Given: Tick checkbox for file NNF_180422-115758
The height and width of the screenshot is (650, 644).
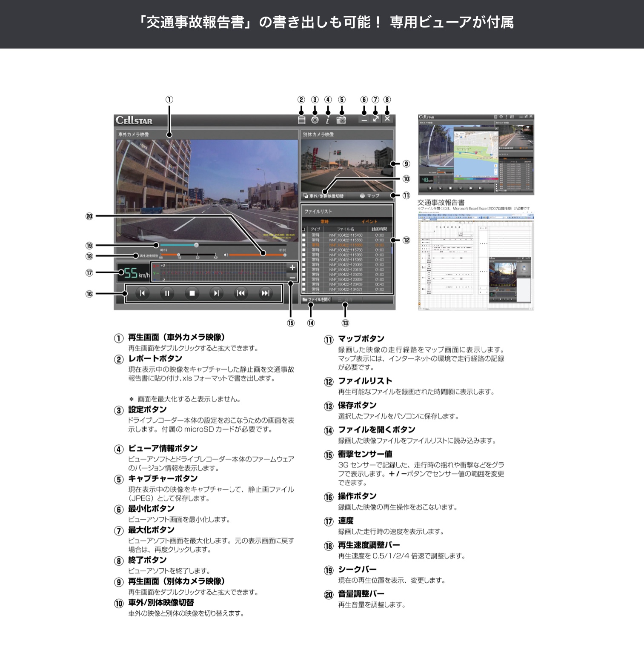Looking at the screenshot, I should [x=304, y=250].
